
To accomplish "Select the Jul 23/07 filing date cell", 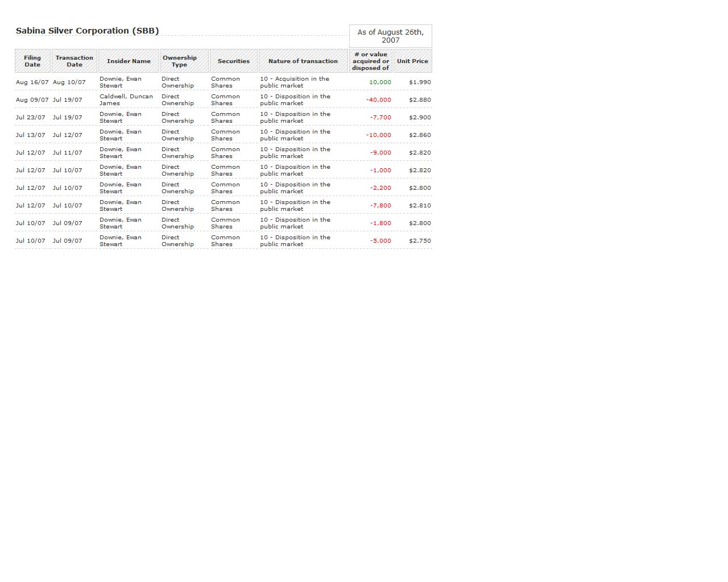I will coord(31,118).
